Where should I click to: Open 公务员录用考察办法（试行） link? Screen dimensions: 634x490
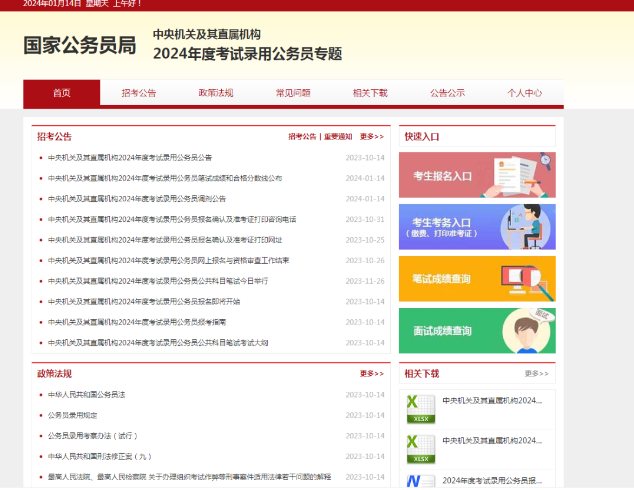click(x=93, y=436)
